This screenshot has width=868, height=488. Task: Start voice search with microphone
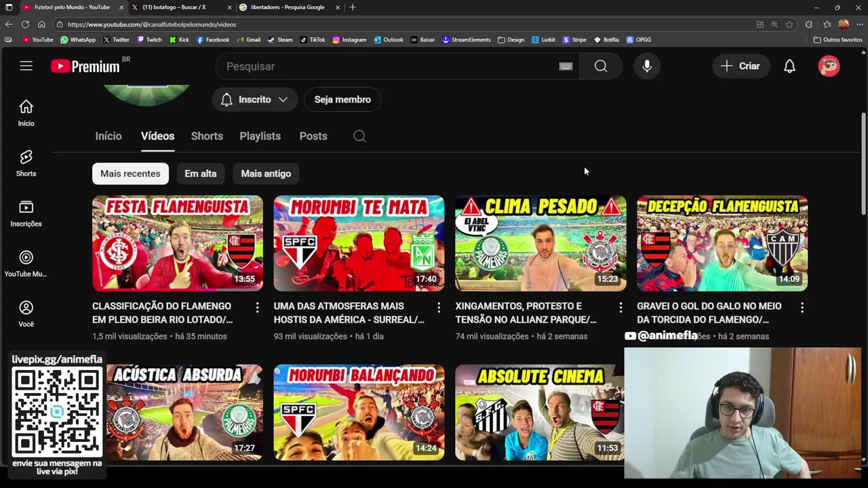[x=647, y=66]
